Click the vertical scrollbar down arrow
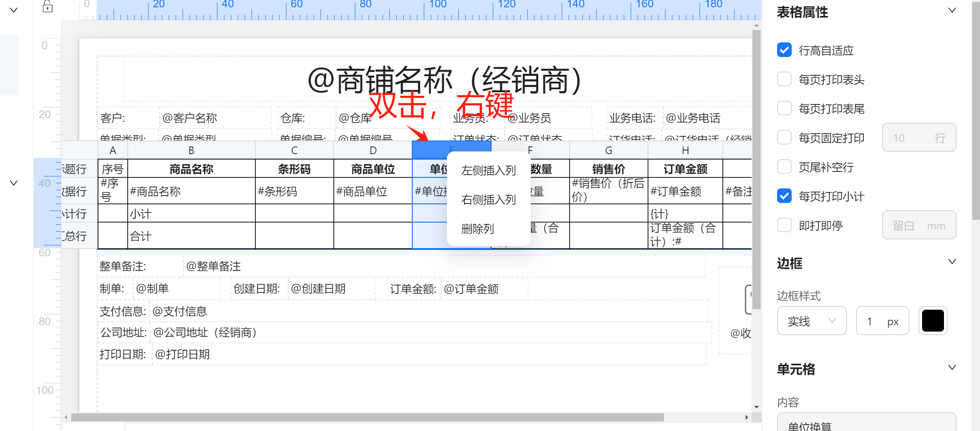Viewport: 980px width, 431px height. pyautogui.click(x=757, y=407)
